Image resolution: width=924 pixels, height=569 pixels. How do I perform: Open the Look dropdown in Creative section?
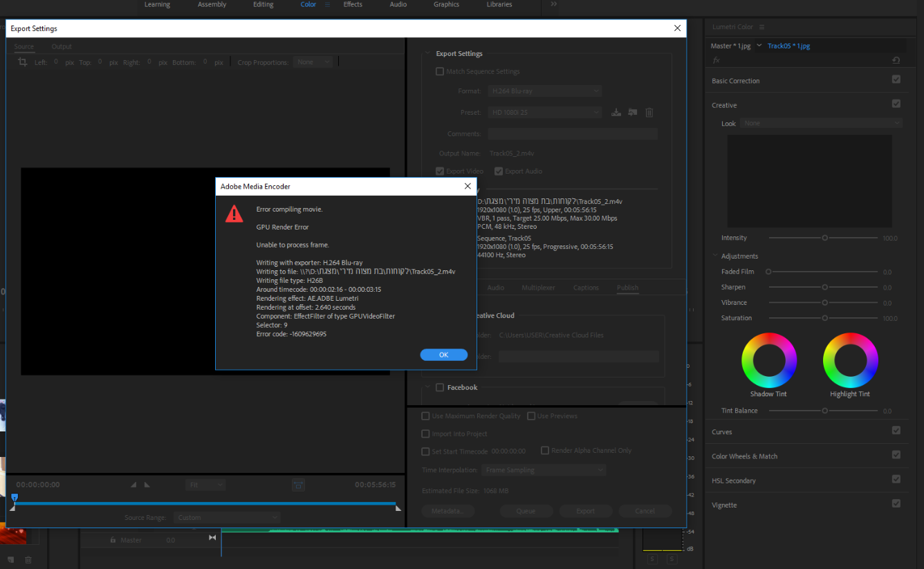click(821, 123)
